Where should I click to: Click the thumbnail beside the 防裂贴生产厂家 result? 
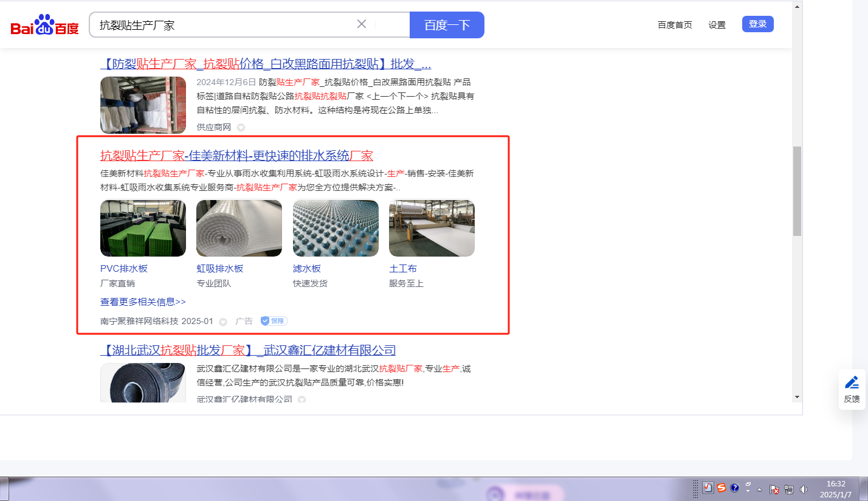pyautogui.click(x=143, y=105)
